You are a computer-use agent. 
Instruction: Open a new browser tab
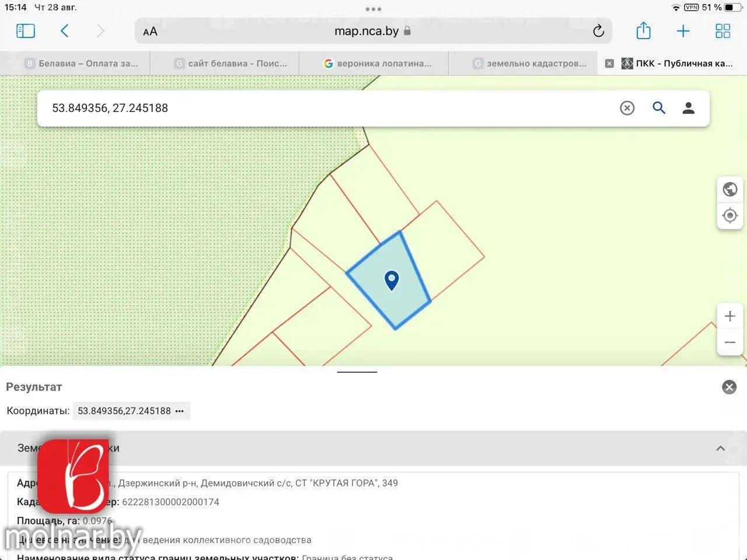pyautogui.click(x=683, y=31)
